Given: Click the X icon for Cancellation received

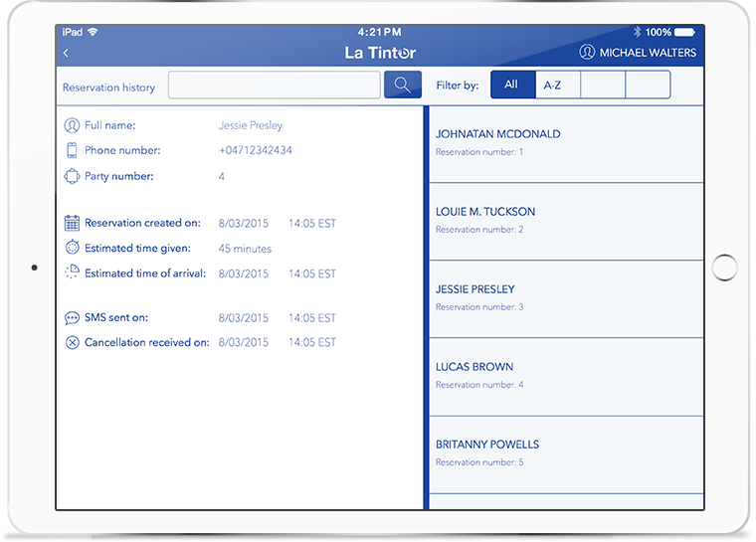Looking at the screenshot, I should tap(72, 343).
